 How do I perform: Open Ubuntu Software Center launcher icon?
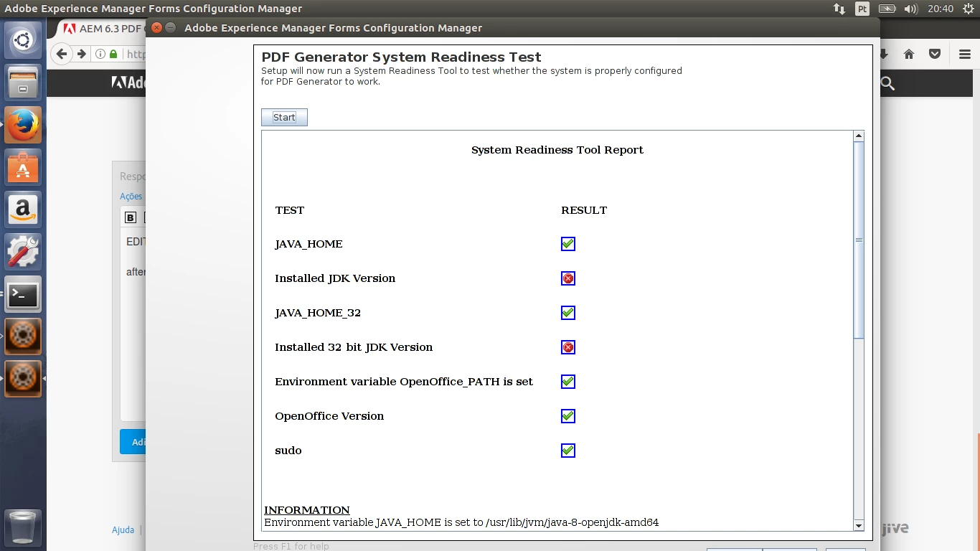pos(23,167)
